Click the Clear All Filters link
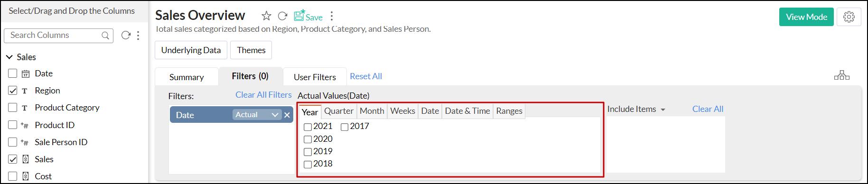 pos(263,95)
